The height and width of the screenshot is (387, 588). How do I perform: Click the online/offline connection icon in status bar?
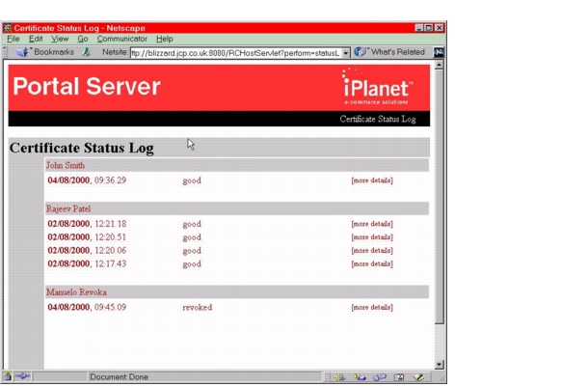[x=23, y=376]
